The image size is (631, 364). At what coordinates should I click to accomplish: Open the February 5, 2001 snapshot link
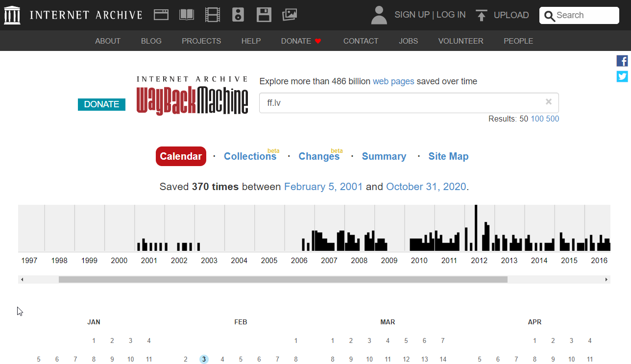point(323,187)
